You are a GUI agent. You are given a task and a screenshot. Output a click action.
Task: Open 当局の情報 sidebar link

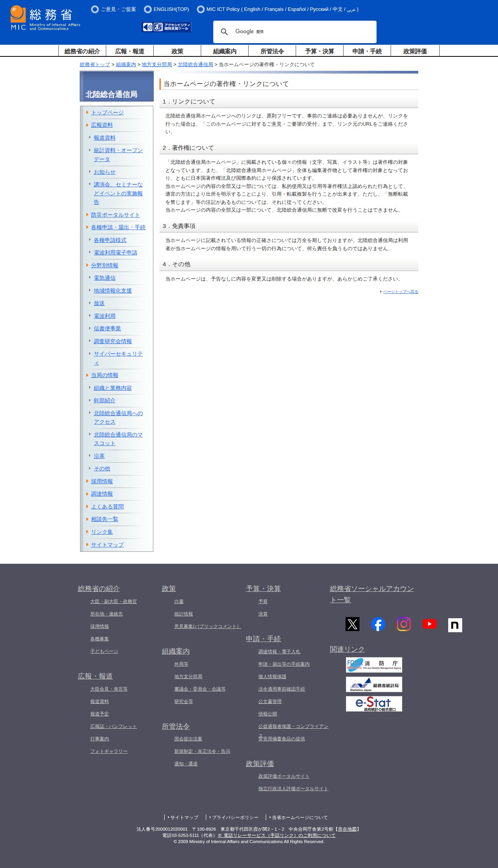[105, 375]
